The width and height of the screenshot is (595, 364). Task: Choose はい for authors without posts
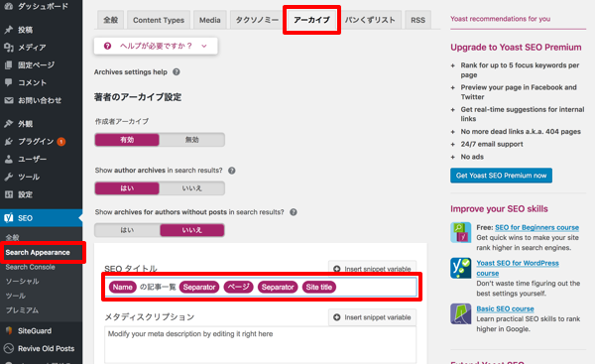[127, 230]
